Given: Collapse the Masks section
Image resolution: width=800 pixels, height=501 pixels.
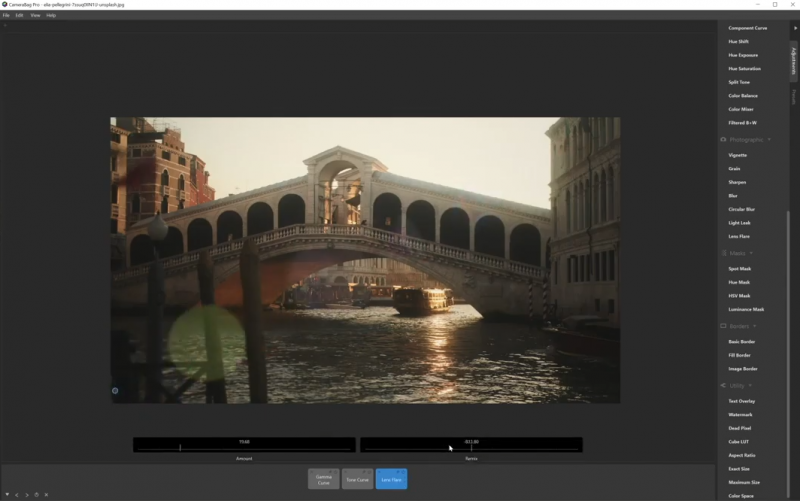Looking at the screenshot, I should (752, 253).
